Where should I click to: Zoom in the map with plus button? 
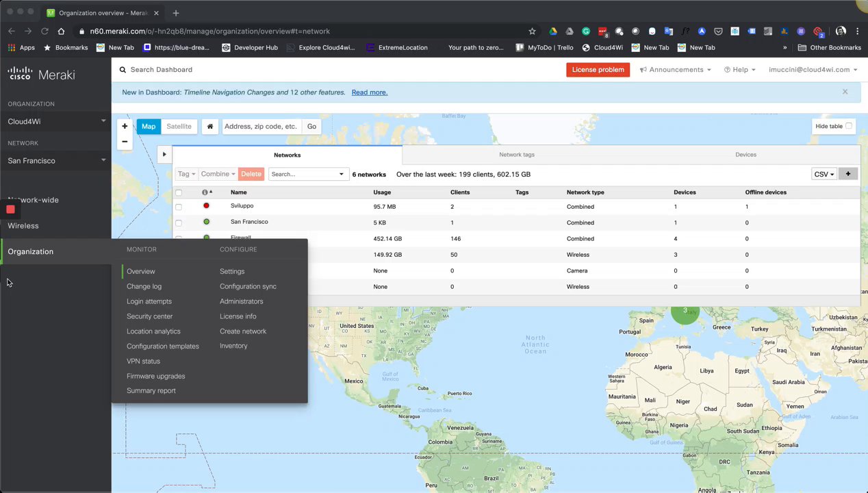[x=125, y=126]
